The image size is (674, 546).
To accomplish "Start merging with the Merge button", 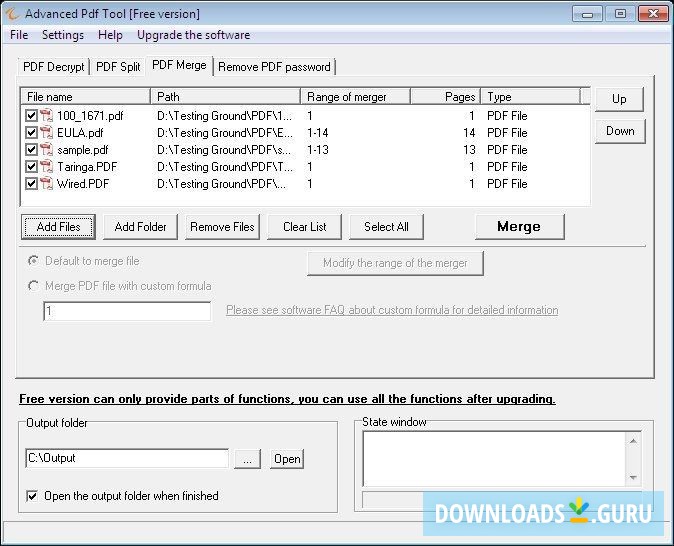I will [x=519, y=227].
